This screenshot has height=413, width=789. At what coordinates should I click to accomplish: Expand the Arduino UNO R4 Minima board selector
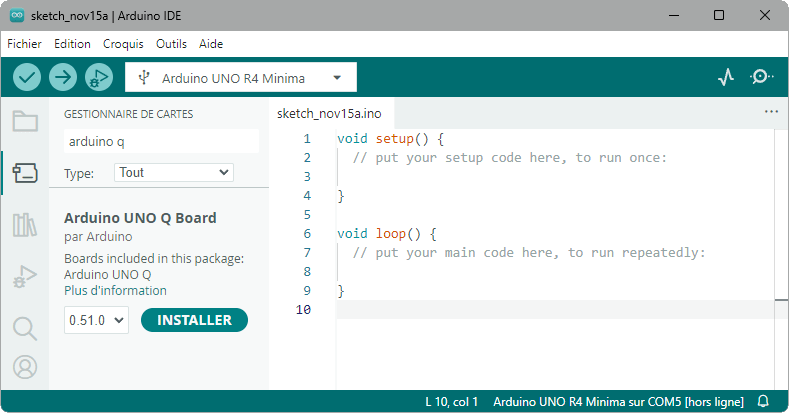[240, 78]
